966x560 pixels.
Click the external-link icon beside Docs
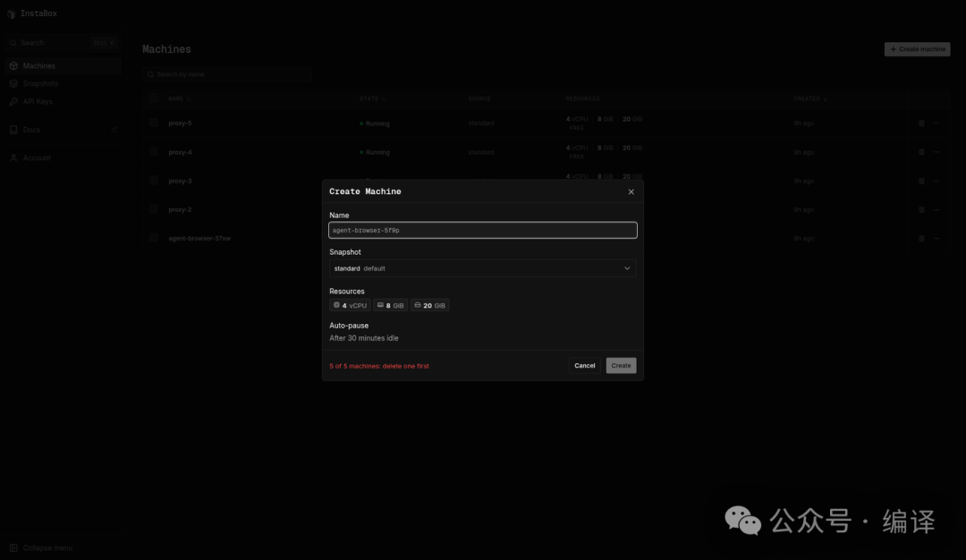[x=114, y=130]
